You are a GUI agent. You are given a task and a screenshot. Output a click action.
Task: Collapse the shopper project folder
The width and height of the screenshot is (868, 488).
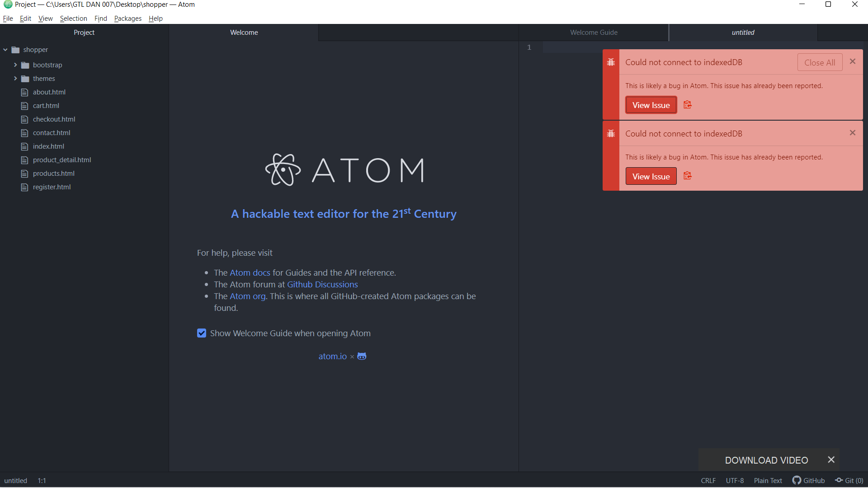click(5, 50)
